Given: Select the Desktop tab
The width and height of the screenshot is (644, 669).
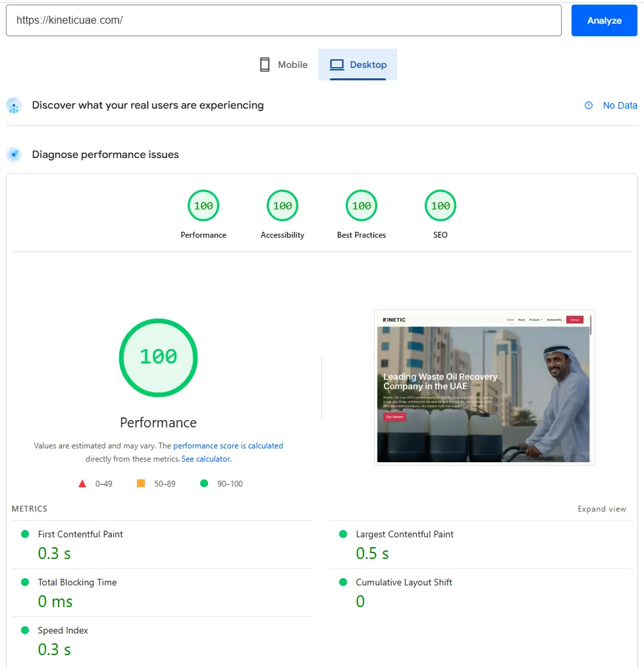Looking at the screenshot, I should coord(358,65).
